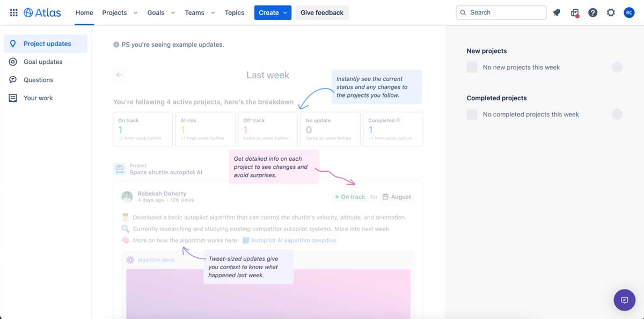644x319 pixels.
Task: Click the Give feedback button
Action: pos(321,12)
